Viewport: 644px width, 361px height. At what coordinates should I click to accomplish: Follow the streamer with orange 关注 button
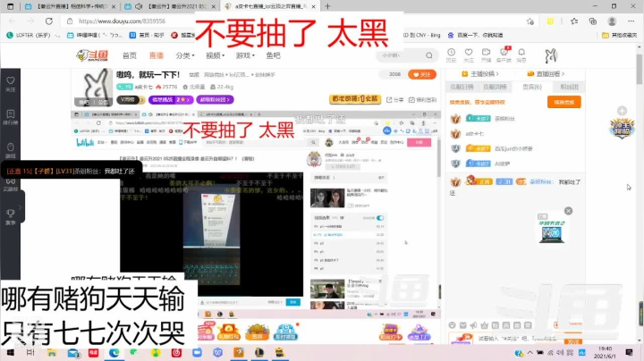422,74
